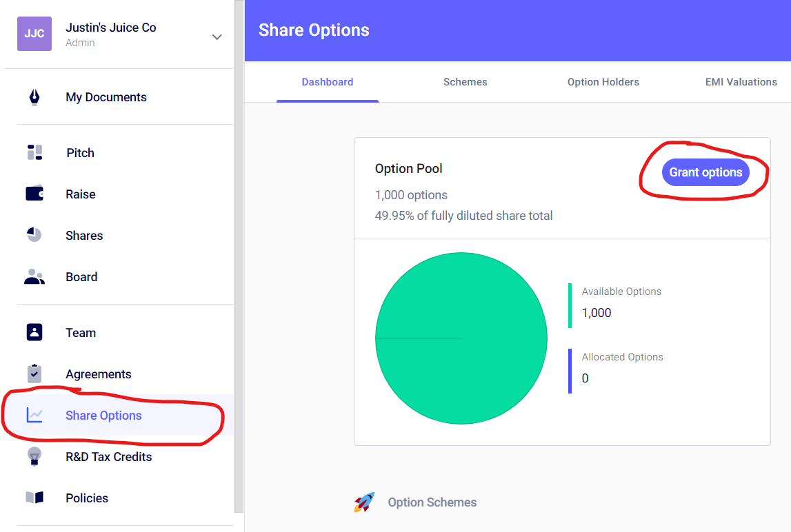Click the green Available Options pie chart
This screenshot has height=532, width=791.
click(461, 338)
